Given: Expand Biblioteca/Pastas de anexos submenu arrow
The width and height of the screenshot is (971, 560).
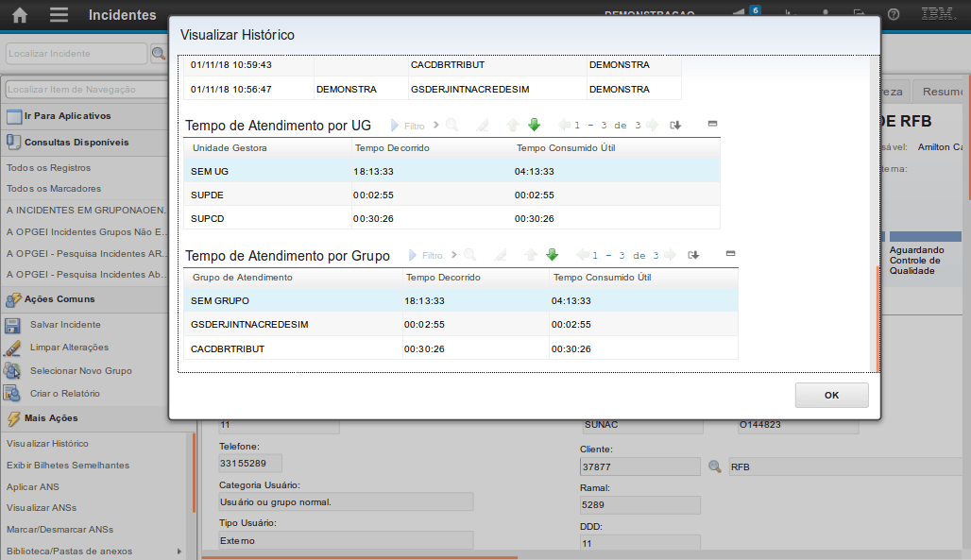Looking at the screenshot, I should click(x=179, y=552).
